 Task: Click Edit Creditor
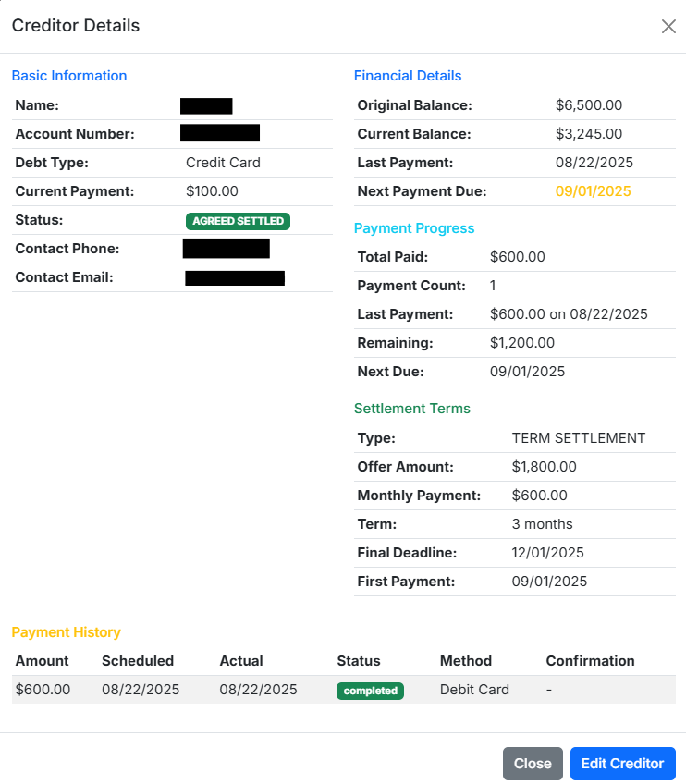pyautogui.click(x=622, y=763)
